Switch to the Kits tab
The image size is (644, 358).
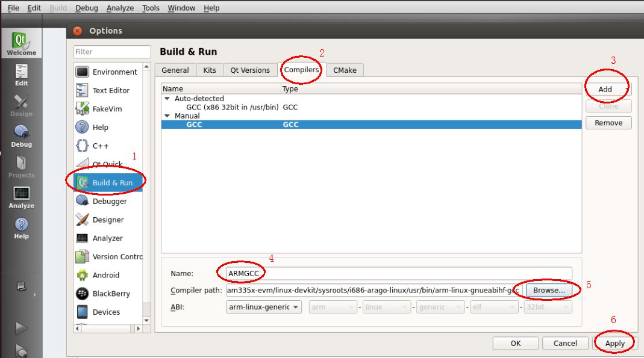click(x=210, y=70)
